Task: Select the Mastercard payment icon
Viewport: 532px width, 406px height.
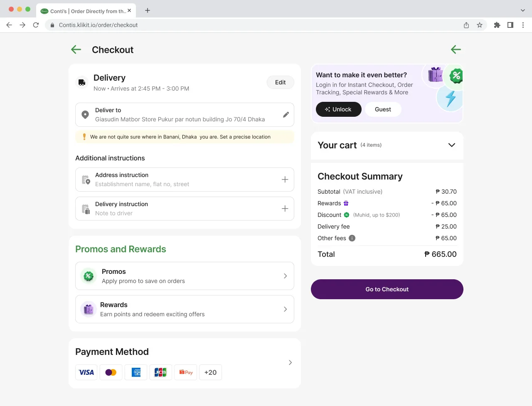Action: click(111, 372)
